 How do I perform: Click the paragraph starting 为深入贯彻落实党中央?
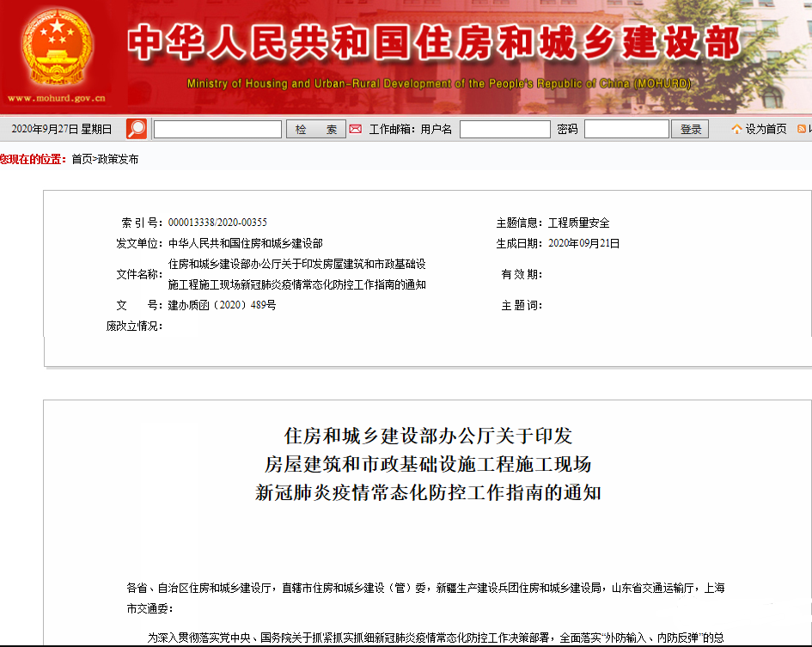[x=435, y=638]
